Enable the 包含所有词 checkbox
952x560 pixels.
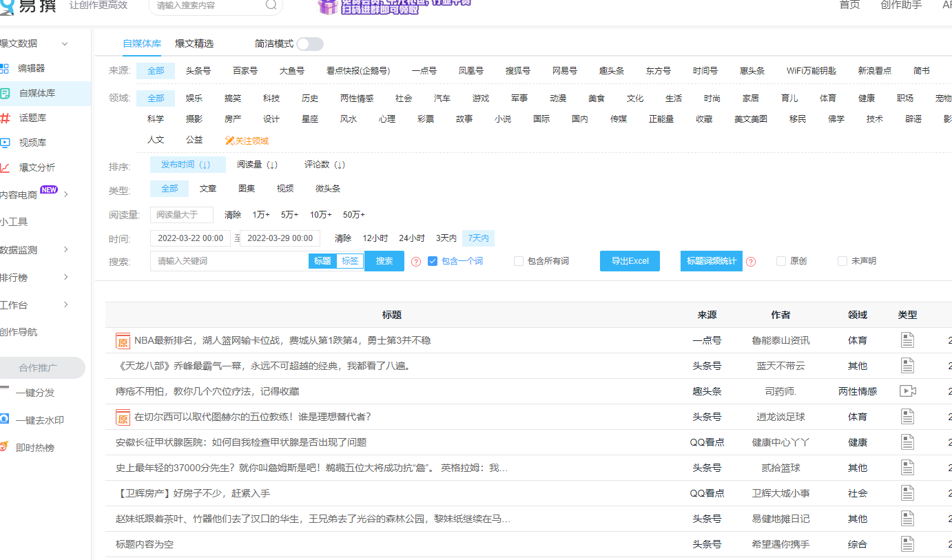pyautogui.click(x=519, y=261)
